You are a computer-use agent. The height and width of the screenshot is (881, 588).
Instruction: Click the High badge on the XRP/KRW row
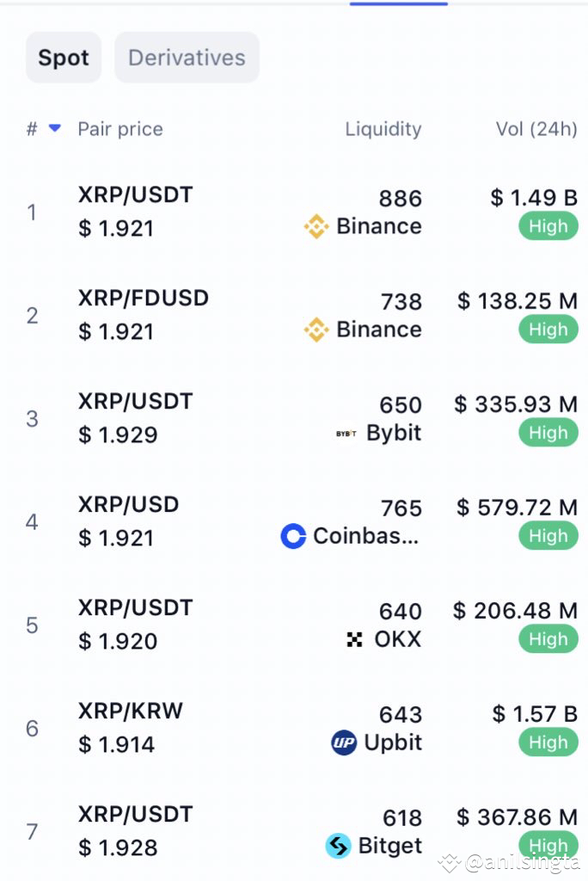click(x=547, y=742)
